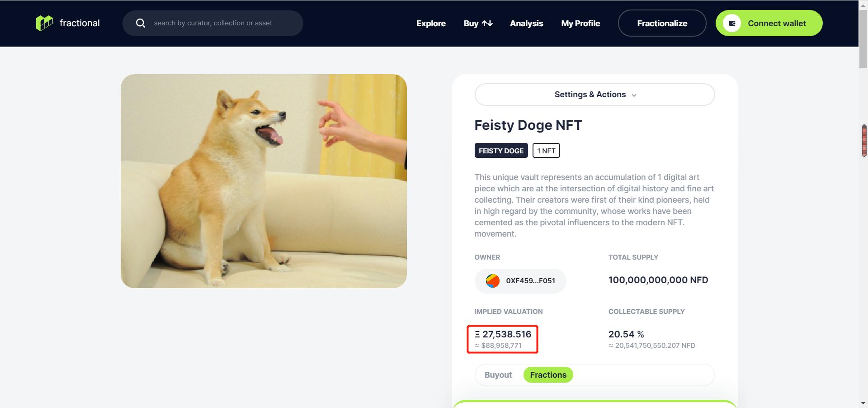Screen dimensions: 868x408
Task: Click the fractional logo icon
Action: coord(44,23)
